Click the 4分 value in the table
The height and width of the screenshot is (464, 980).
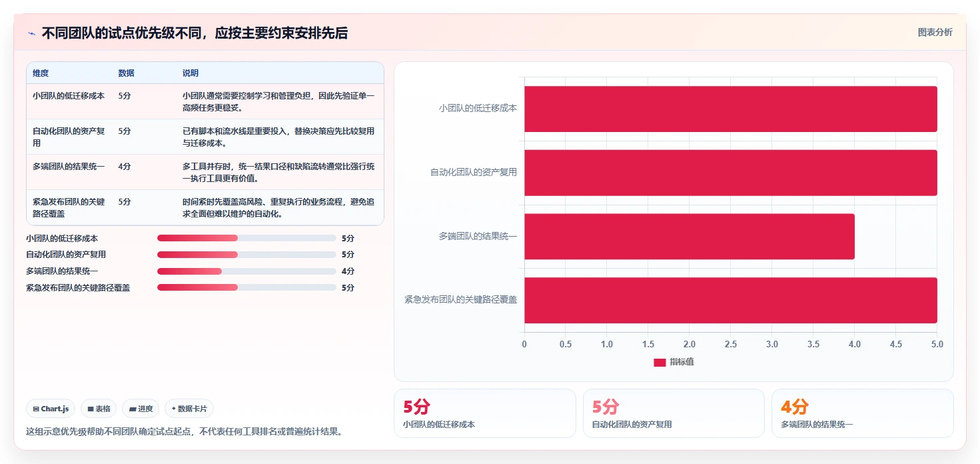coord(125,167)
